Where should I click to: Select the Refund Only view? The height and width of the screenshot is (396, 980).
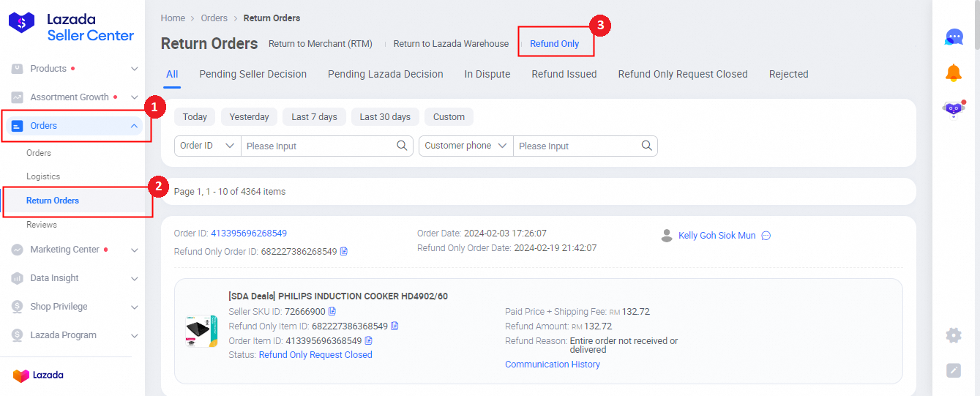pyautogui.click(x=554, y=44)
